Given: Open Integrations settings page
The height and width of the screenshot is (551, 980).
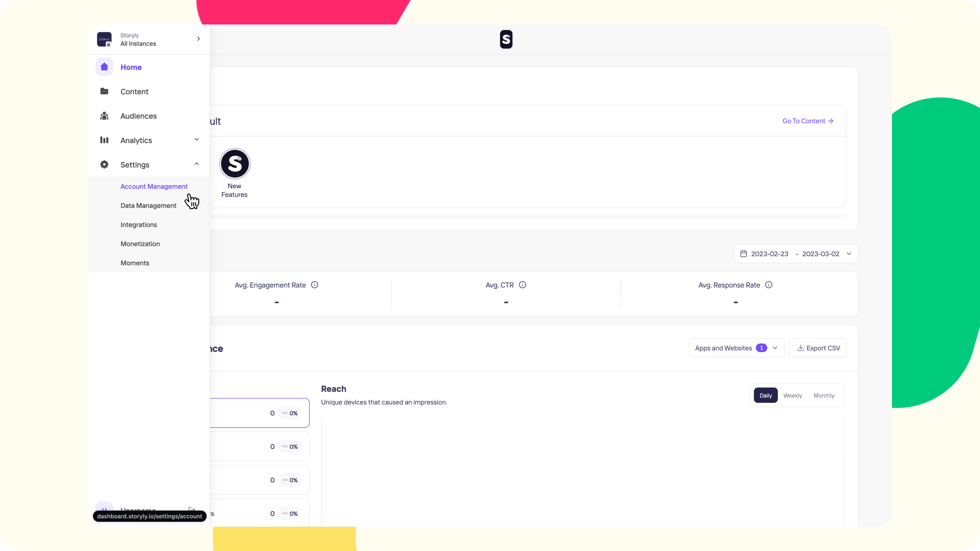Looking at the screenshot, I should 139,225.
